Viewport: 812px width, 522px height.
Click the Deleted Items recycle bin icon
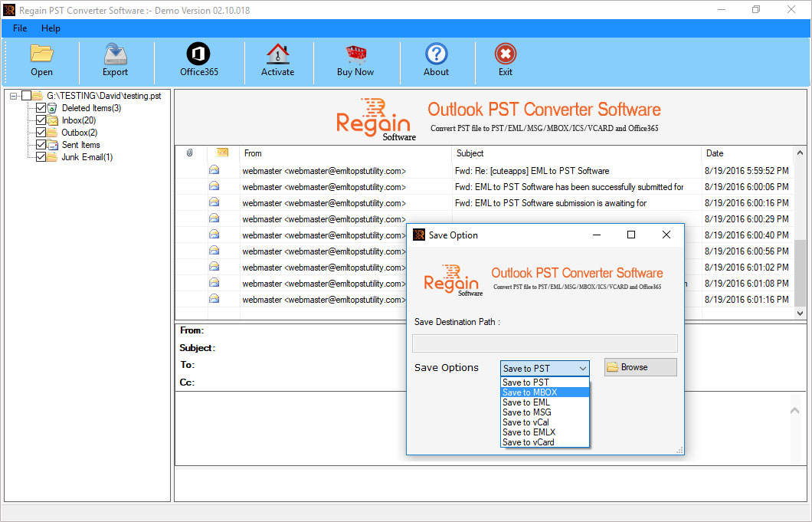coord(52,108)
